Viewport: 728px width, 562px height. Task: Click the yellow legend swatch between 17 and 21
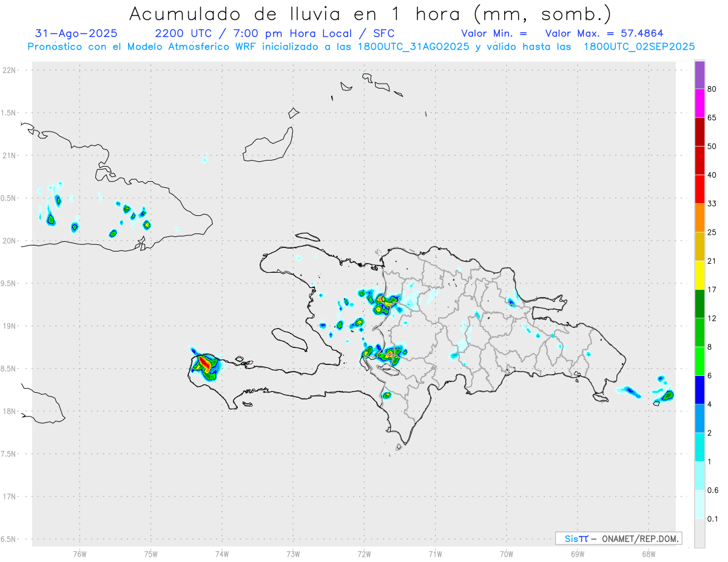pos(699,275)
